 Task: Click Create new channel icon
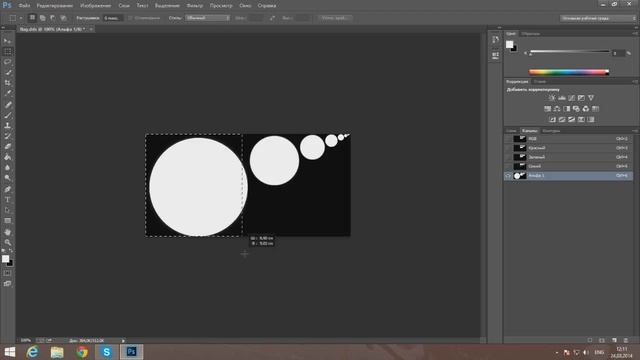(x=614, y=340)
